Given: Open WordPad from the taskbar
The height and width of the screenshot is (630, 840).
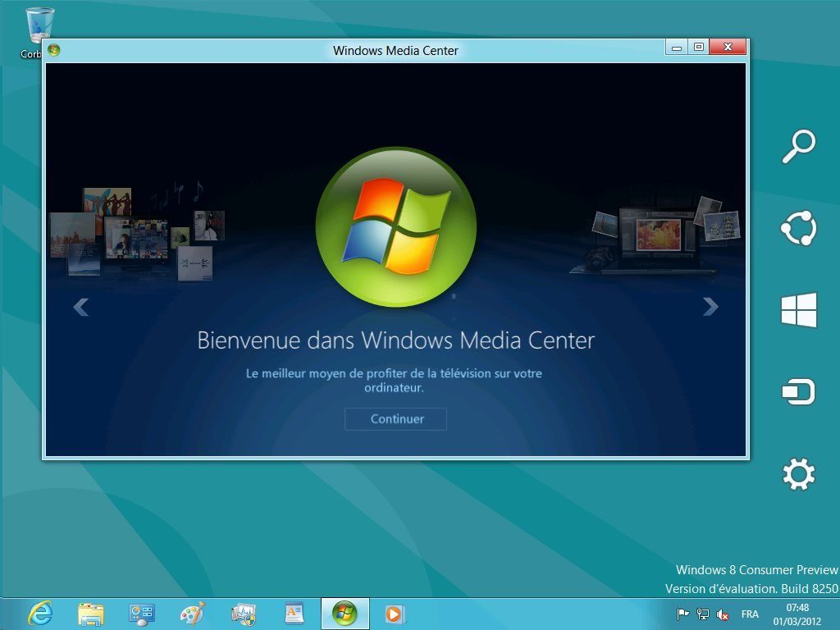Looking at the screenshot, I should tap(294, 614).
